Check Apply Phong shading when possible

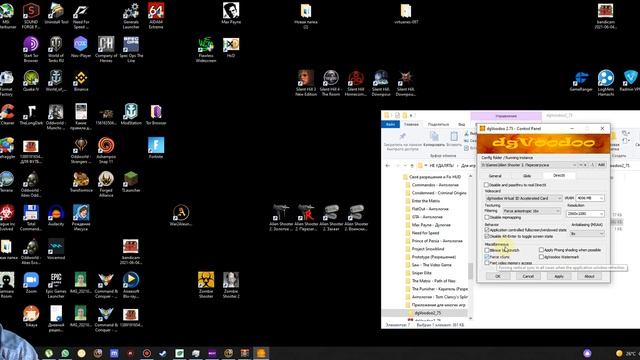pos(541,250)
